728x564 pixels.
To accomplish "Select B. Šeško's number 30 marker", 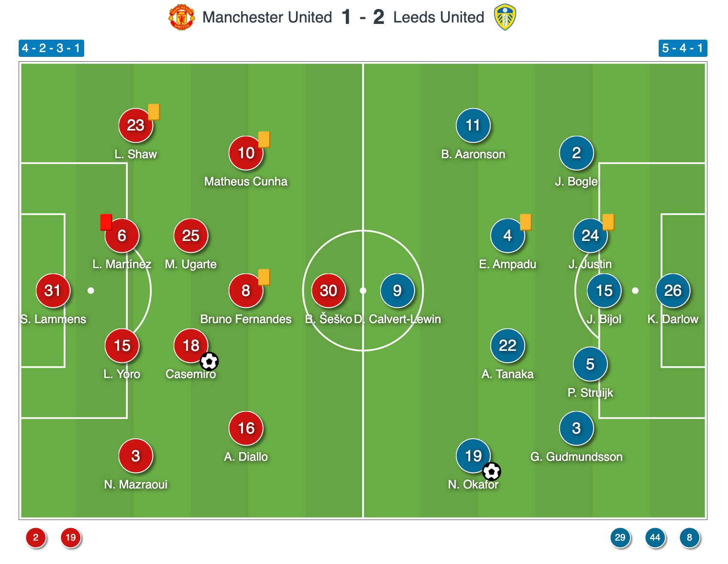I will 329,291.
